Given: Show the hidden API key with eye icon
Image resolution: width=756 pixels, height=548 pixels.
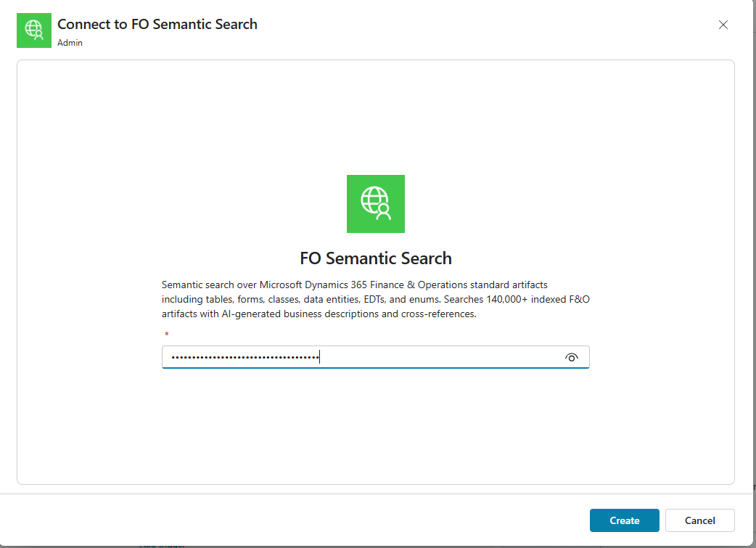Looking at the screenshot, I should pyautogui.click(x=571, y=357).
